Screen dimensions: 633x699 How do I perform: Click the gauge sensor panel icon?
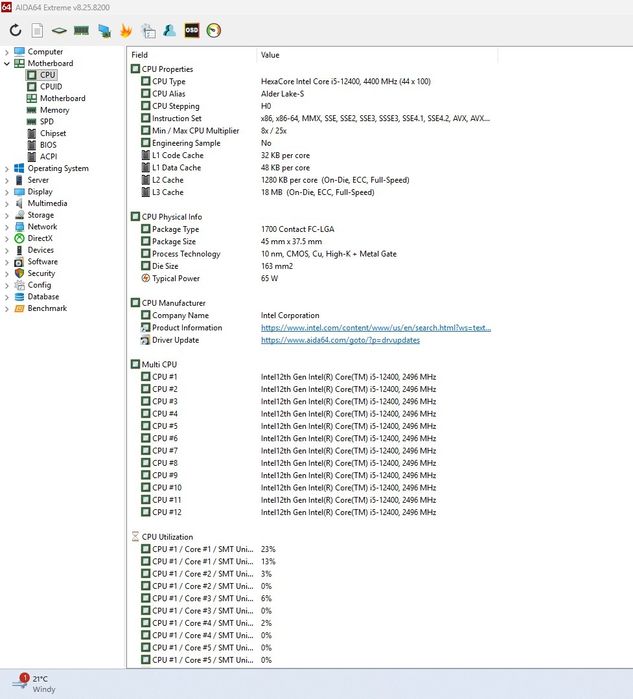(x=214, y=30)
